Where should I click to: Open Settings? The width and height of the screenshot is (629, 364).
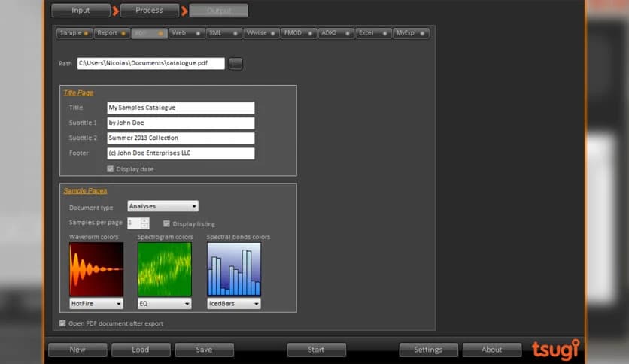tap(428, 350)
